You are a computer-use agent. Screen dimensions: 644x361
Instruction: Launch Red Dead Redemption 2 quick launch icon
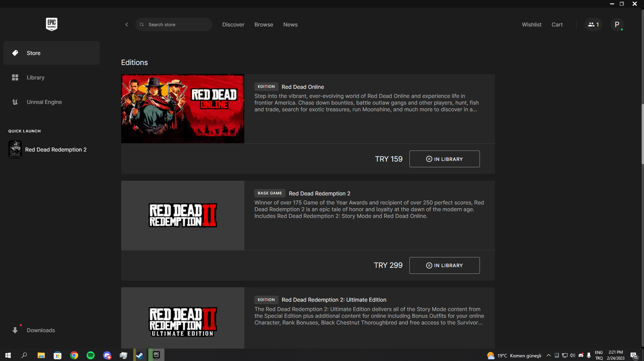(x=15, y=149)
